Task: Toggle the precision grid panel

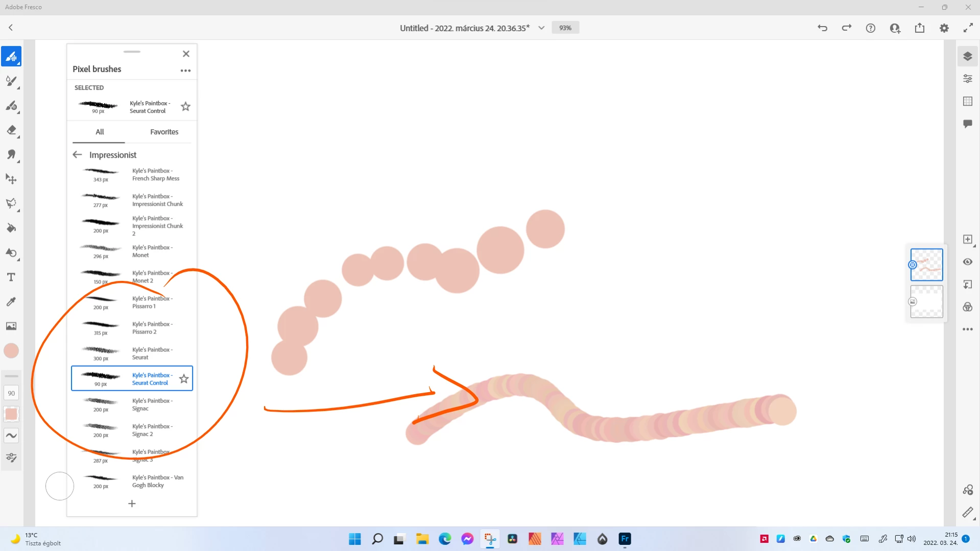Action: pyautogui.click(x=968, y=101)
